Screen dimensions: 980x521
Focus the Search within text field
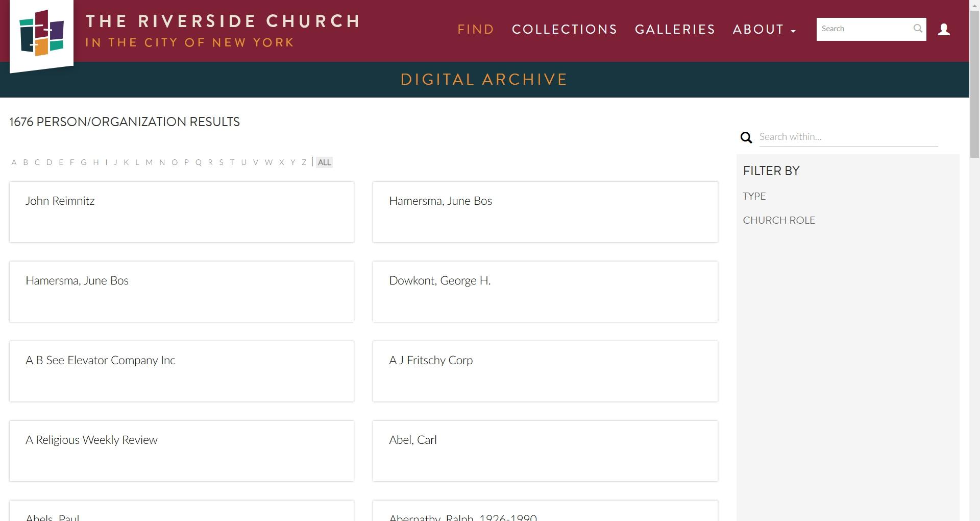848,137
